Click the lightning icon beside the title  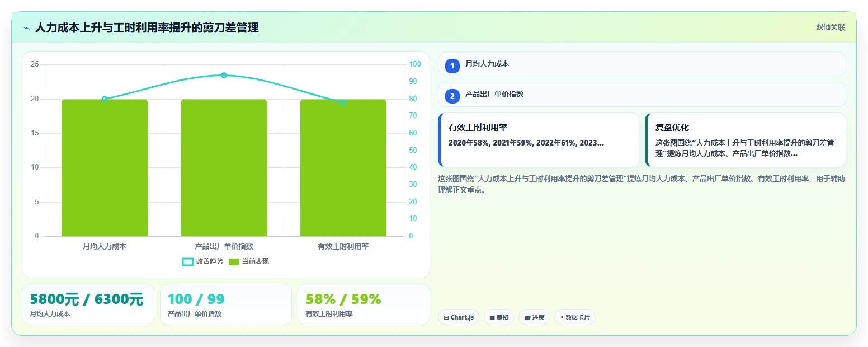tap(26, 28)
